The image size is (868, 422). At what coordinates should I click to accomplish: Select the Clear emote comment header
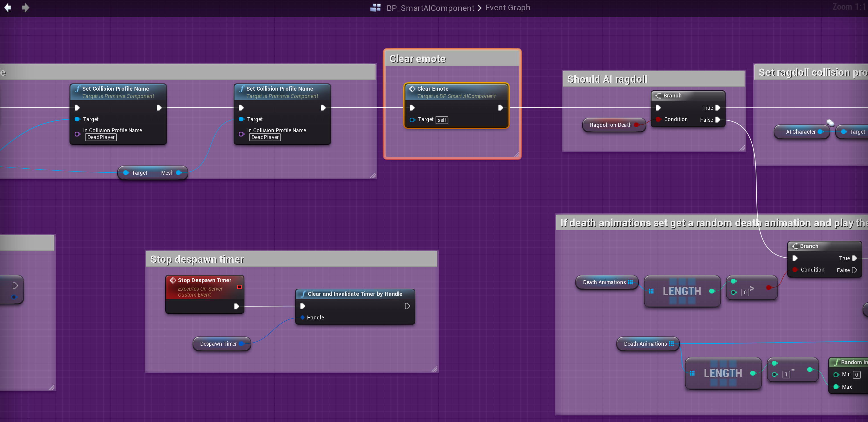(452, 59)
